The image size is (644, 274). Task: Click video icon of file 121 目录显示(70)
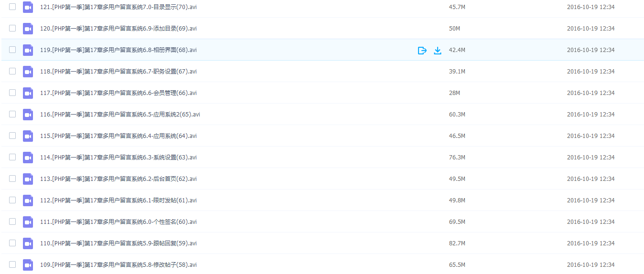tap(28, 7)
